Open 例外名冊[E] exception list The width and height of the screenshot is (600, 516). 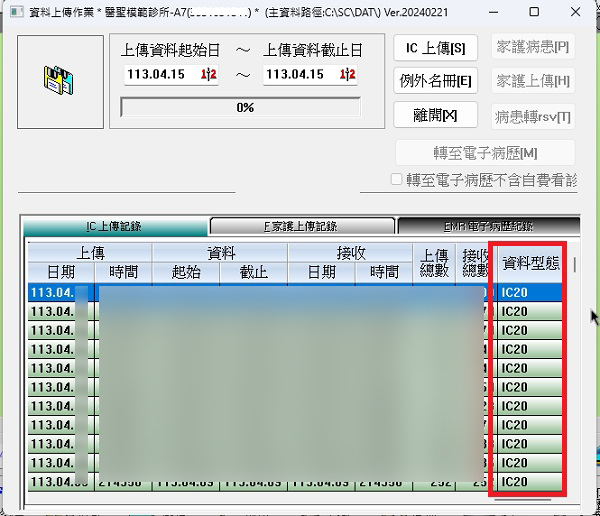pos(436,81)
